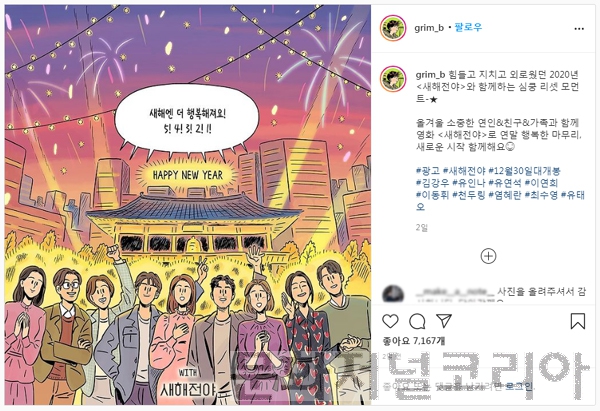Screen dimensions: 600x411
Task: Click the 로그인 link under comments
Action: click(518, 386)
